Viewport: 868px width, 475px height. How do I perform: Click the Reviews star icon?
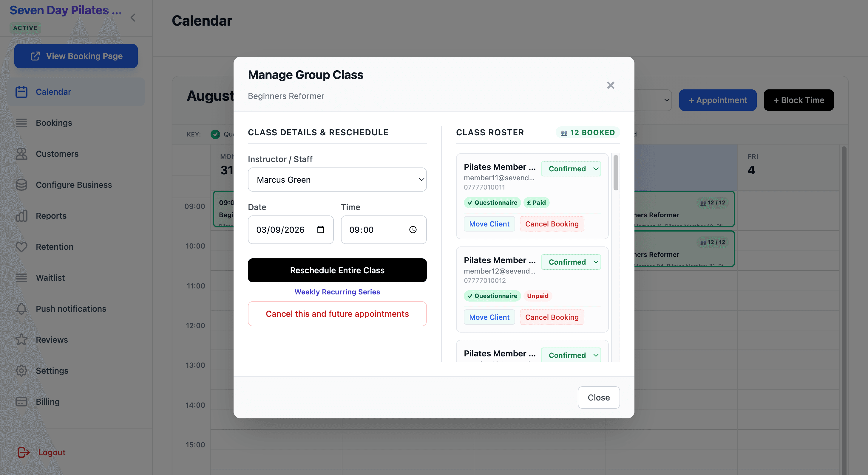21,340
